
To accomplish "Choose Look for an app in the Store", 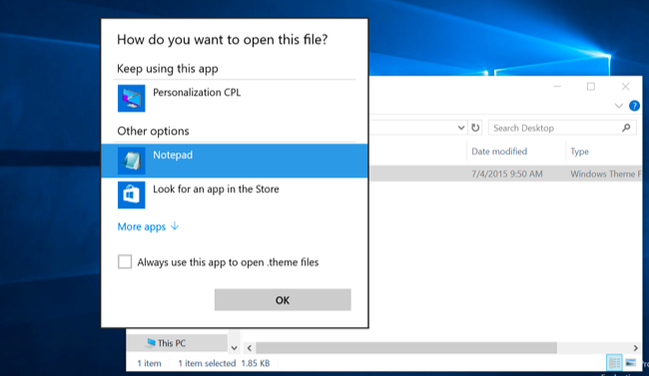I will pyautogui.click(x=216, y=189).
